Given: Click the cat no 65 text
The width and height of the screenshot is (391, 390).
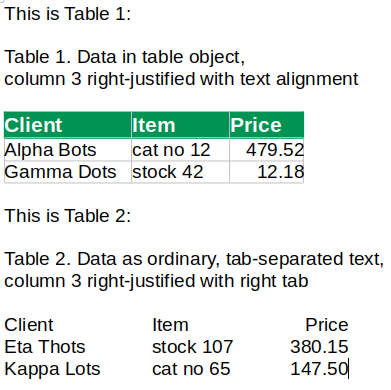Looking at the screenshot, I should coord(191,369).
